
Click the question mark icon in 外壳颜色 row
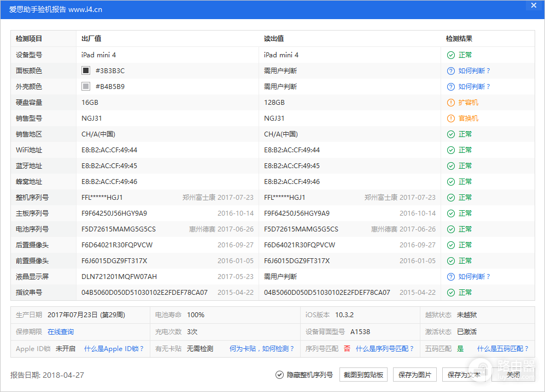[x=451, y=87]
